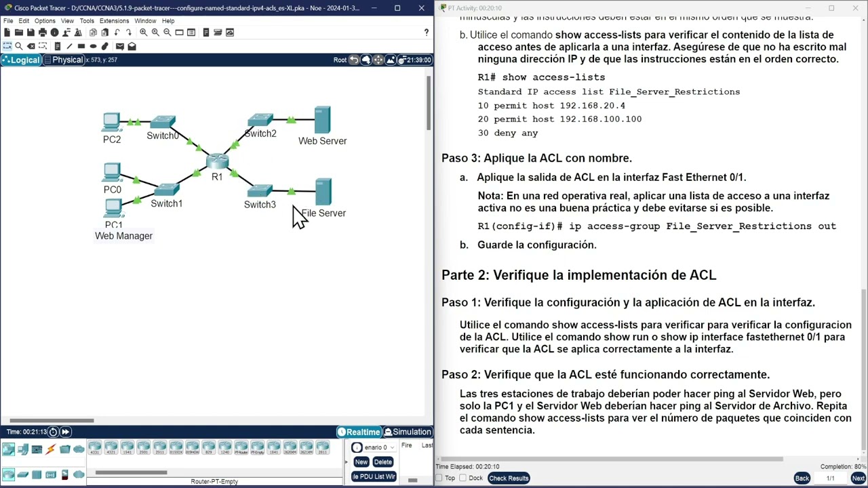Click the Save floppy disk icon
This screenshot has height=488, width=868.
point(31,33)
